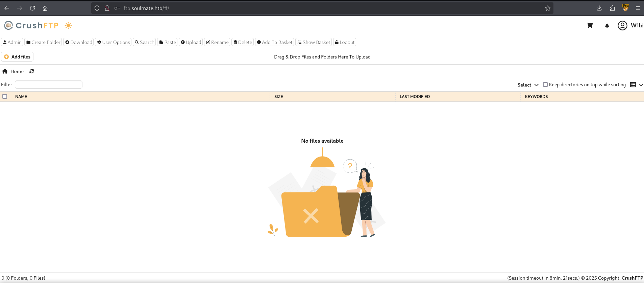This screenshot has width=644, height=283.
Task: Focus the Filter input field
Action: click(x=49, y=85)
